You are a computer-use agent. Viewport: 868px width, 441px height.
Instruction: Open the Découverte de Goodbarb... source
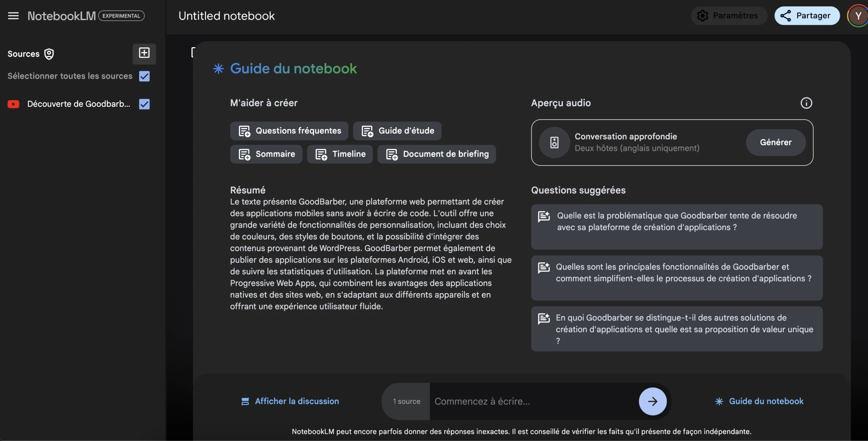click(x=79, y=104)
